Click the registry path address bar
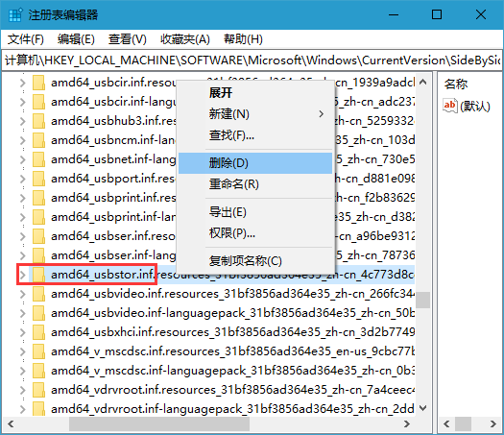Screen dimensions: 504x435 point(252,60)
